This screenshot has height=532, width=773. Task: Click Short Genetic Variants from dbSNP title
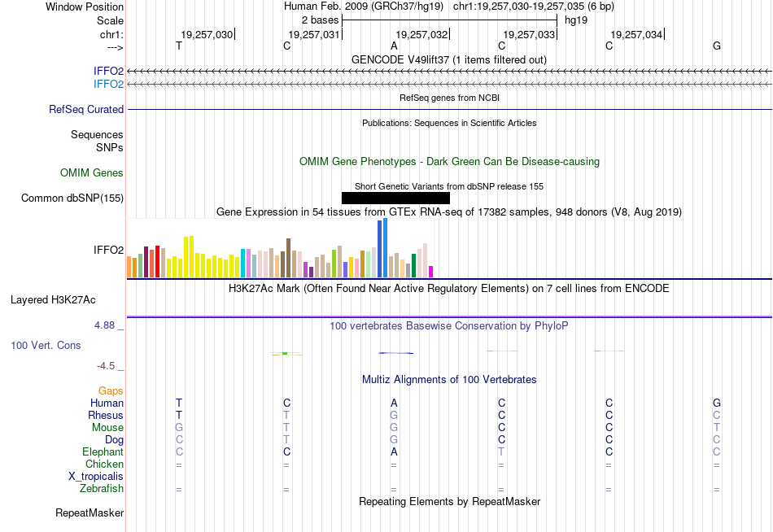tap(449, 186)
